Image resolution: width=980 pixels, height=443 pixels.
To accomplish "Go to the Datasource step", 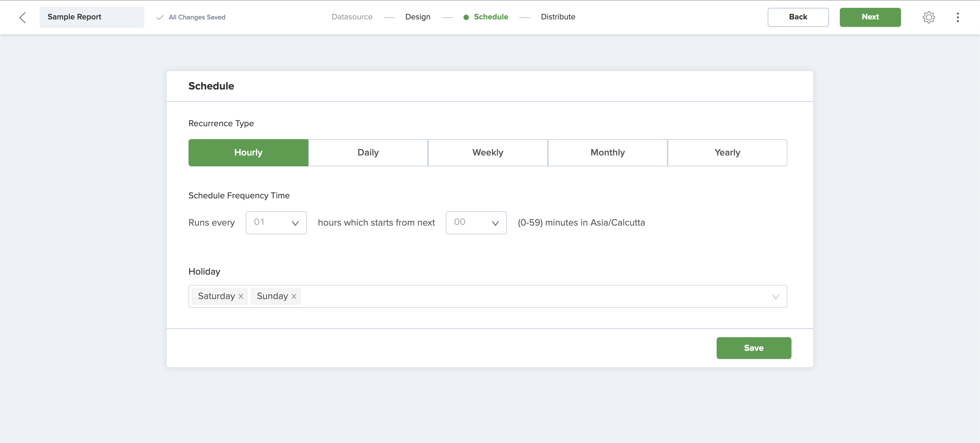I will 352,17.
